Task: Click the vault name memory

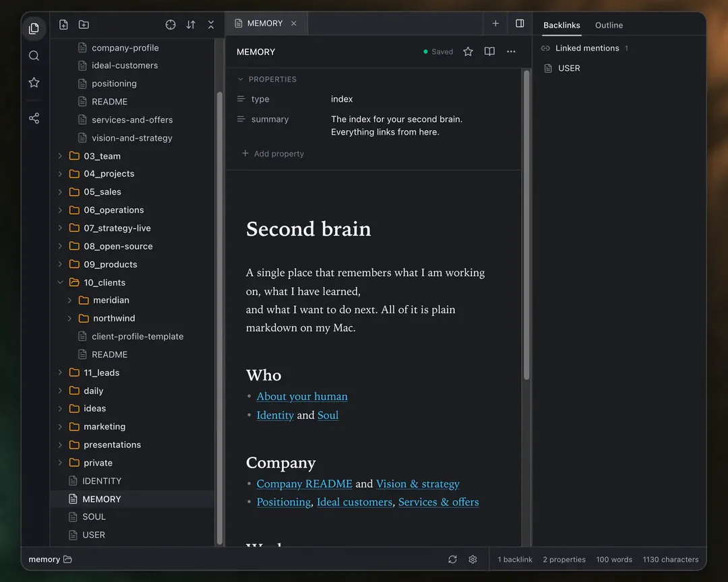Action: pos(44,559)
